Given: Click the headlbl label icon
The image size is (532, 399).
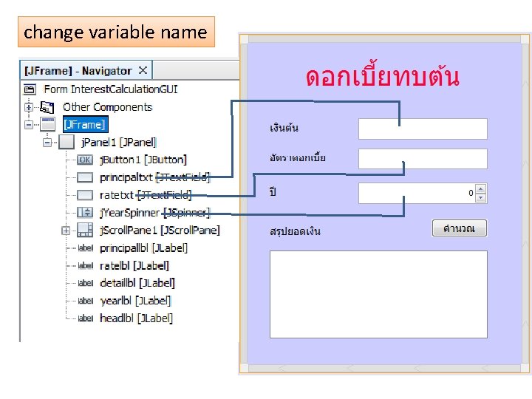Looking at the screenshot, I should pos(85,318).
